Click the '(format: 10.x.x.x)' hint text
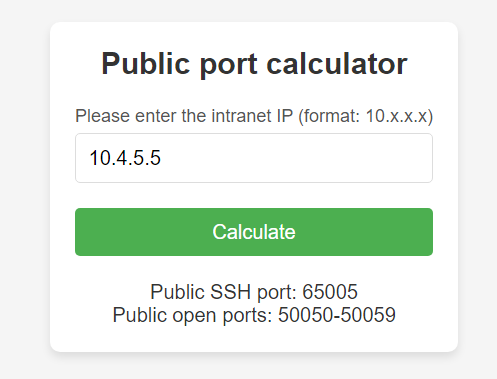The image size is (497, 379). point(366,116)
